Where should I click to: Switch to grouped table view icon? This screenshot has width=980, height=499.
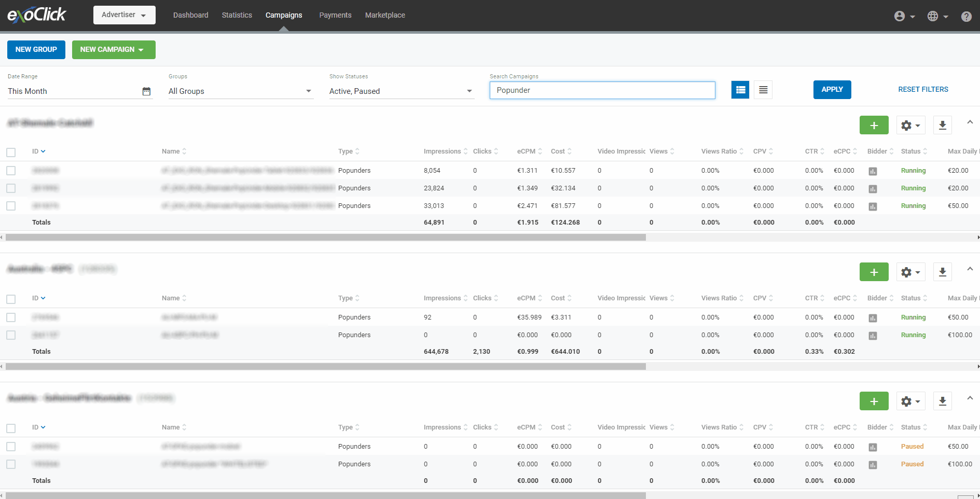click(x=740, y=90)
